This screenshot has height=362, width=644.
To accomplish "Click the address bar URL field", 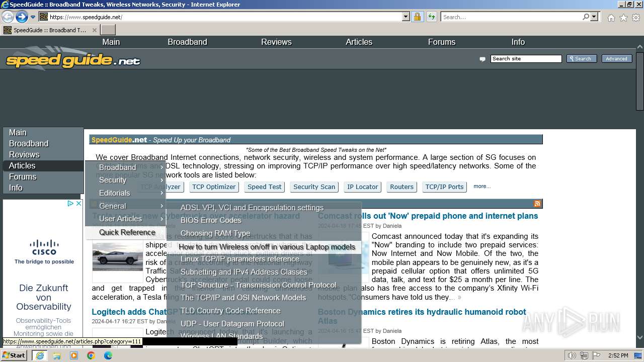I will [225, 17].
